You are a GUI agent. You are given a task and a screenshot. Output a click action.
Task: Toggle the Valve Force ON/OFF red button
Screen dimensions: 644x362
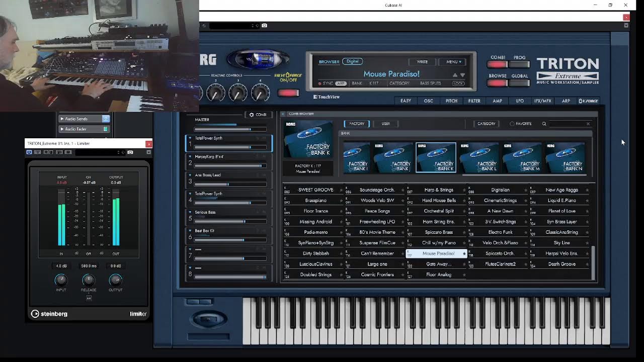click(288, 93)
